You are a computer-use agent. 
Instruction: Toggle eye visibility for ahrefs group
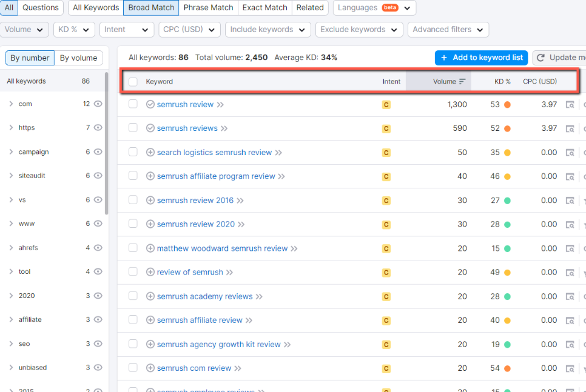coord(98,248)
